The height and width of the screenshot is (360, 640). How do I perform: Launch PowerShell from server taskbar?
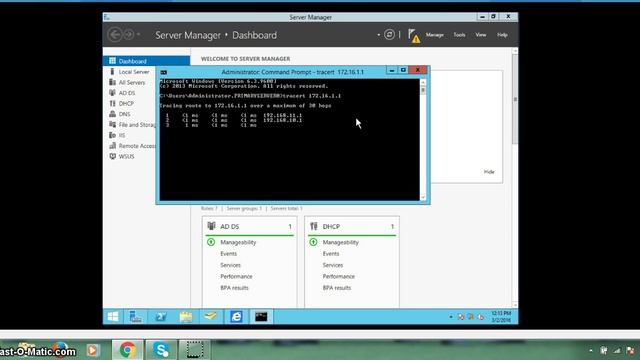160,317
